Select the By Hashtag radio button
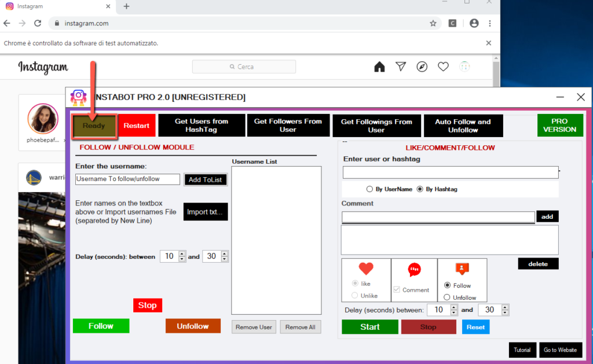Image resolution: width=593 pixels, height=364 pixels. coord(420,189)
